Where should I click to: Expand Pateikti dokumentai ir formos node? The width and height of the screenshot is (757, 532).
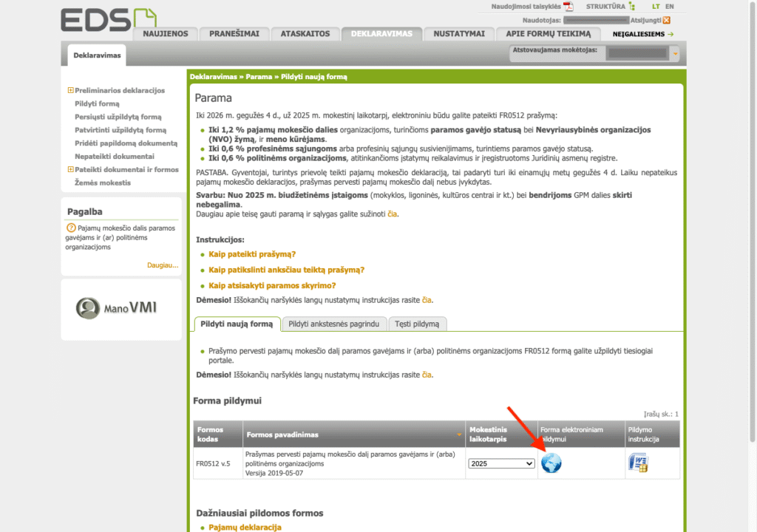[x=70, y=170]
